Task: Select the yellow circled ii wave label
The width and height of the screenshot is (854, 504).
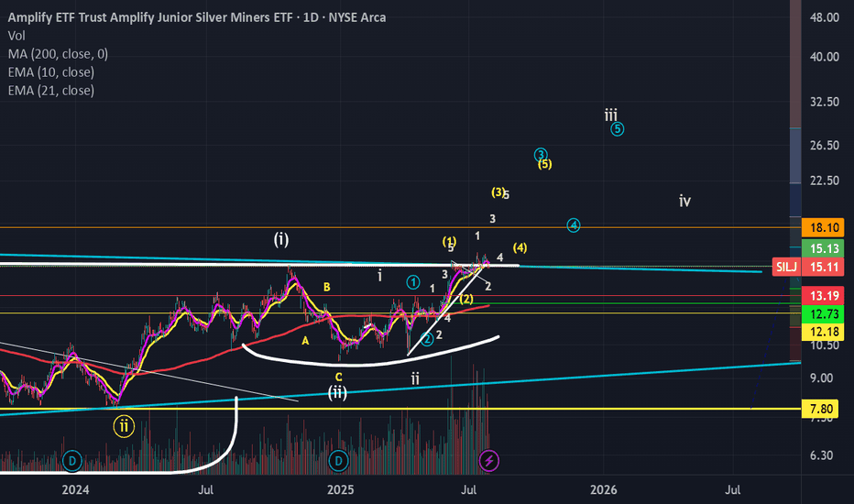Action: 125,425
